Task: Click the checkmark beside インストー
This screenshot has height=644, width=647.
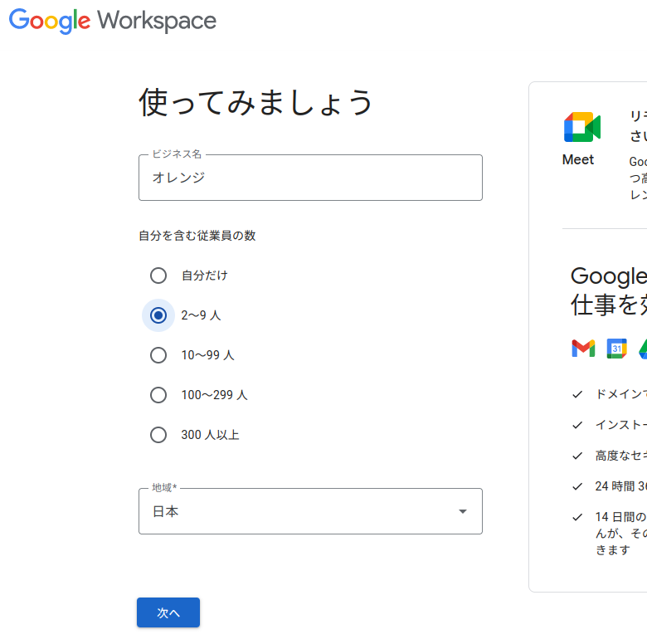Action: point(577,425)
